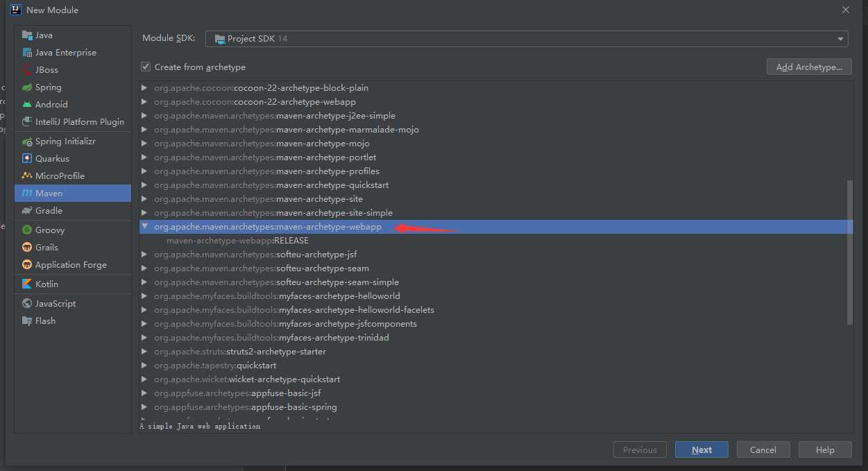
Task: Click the Flash folder icon
Action: [27, 321]
